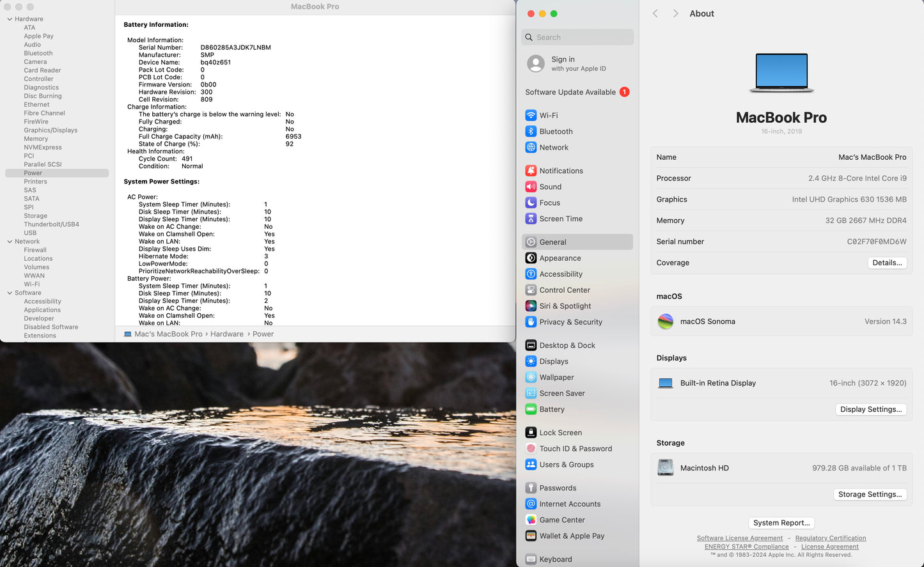Open Internet Accounts icon
Viewport: 924px width, 567px height.
[x=531, y=504]
